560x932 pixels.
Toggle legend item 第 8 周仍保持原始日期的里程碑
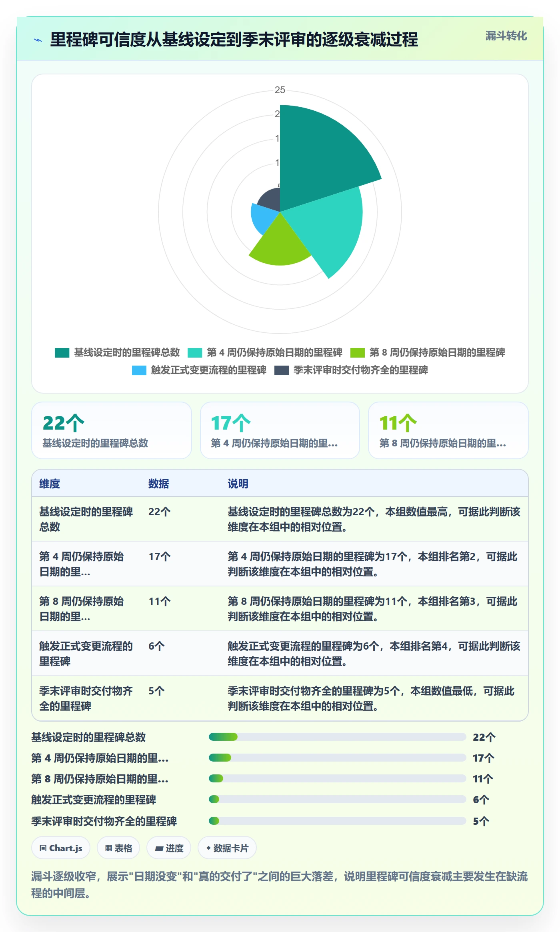[428, 352]
